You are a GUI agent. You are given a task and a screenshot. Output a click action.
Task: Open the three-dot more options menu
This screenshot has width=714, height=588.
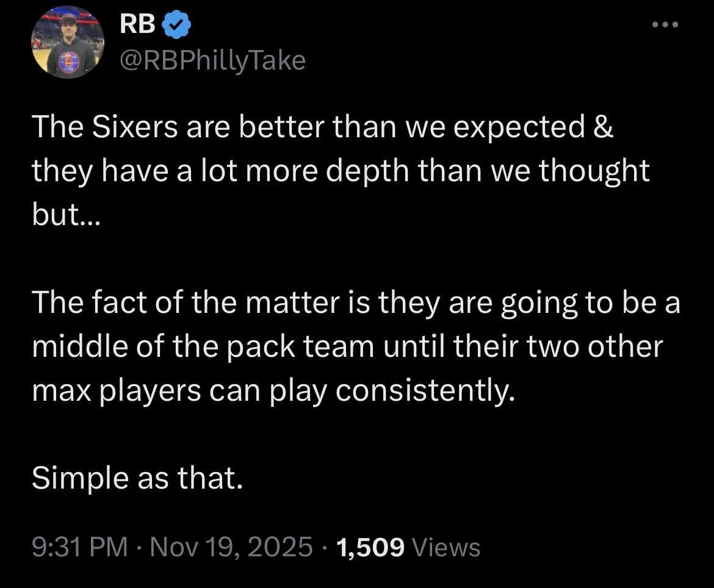coord(665,26)
